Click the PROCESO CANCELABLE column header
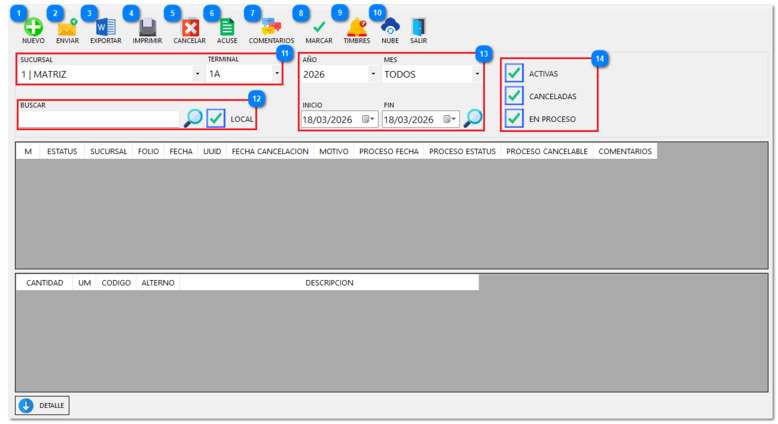The image size is (778, 424). pos(547,151)
